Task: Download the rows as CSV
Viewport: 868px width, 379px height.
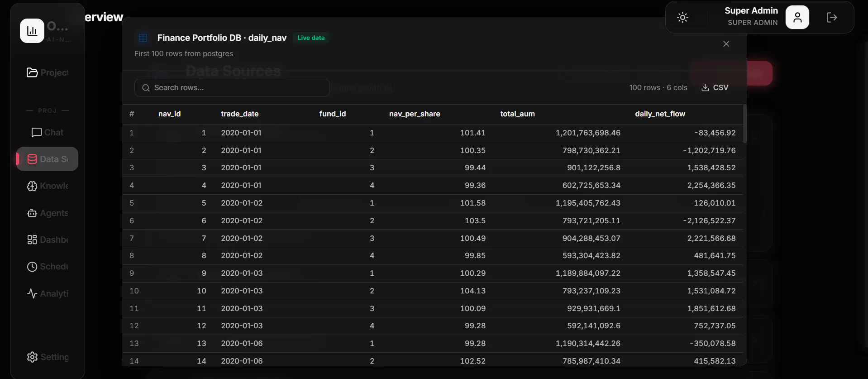Action: (x=715, y=88)
